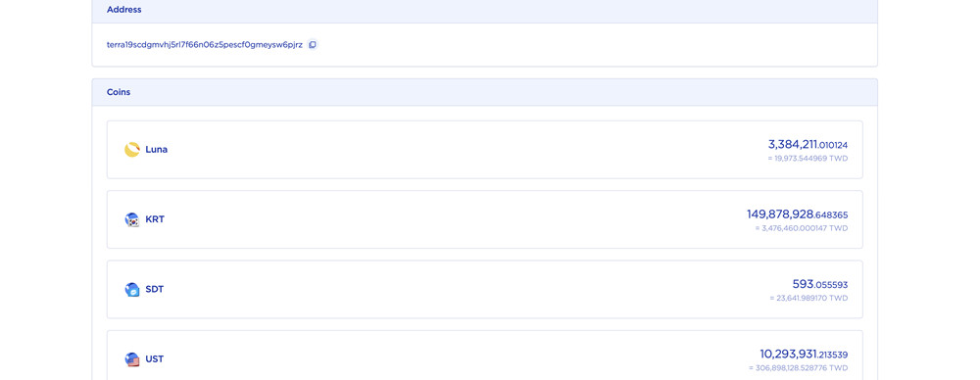Copy the terra wallet address
The width and height of the screenshot is (980, 380).
(x=313, y=44)
